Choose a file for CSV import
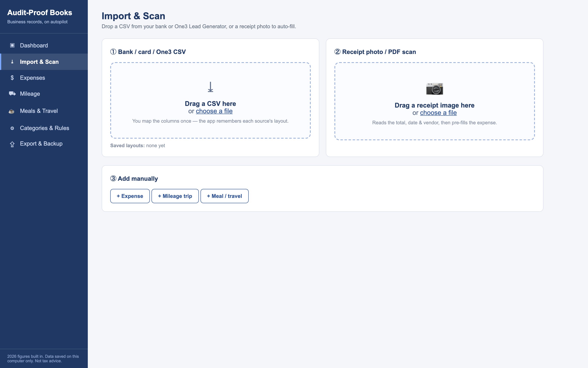The height and width of the screenshot is (368, 588). pyautogui.click(x=214, y=111)
